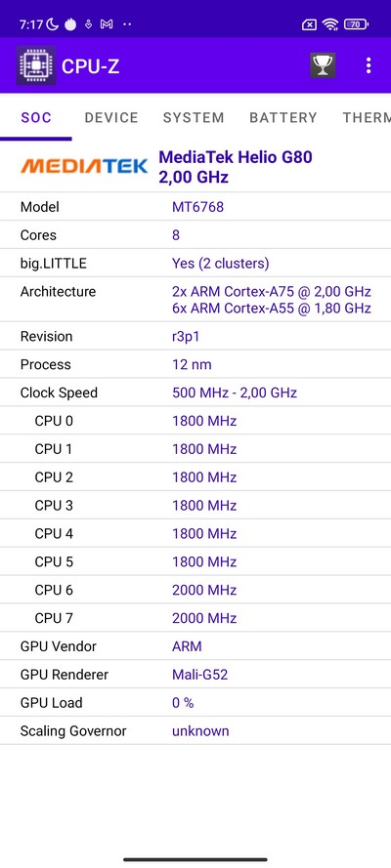Tap the Wi-Fi status bar icon
The height and width of the screenshot is (868, 391).
pos(330,24)
